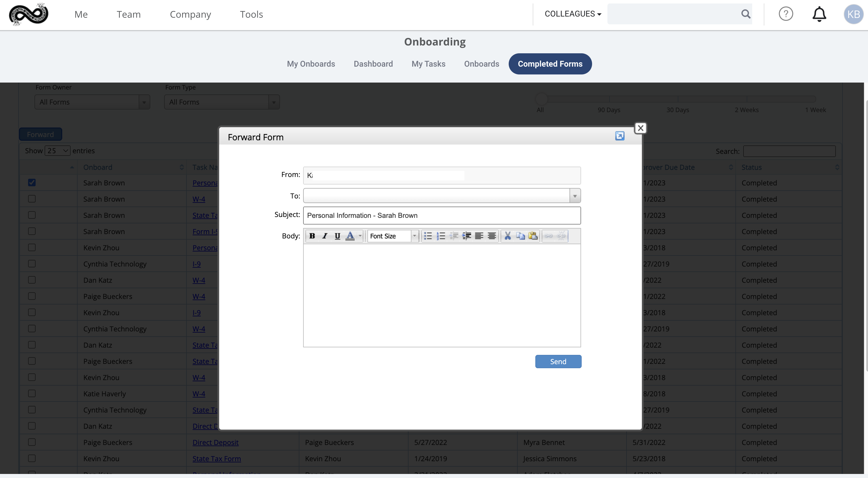Click the outdent icon in editor toolbar
Screen dimensions: 868x478
454,236
